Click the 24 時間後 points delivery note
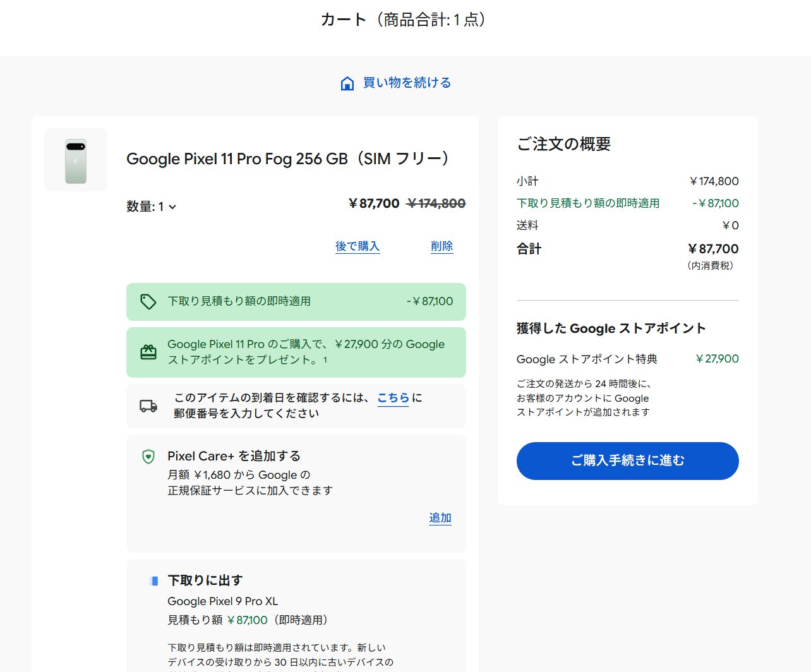The image size is (811, 672). (584, 398)
